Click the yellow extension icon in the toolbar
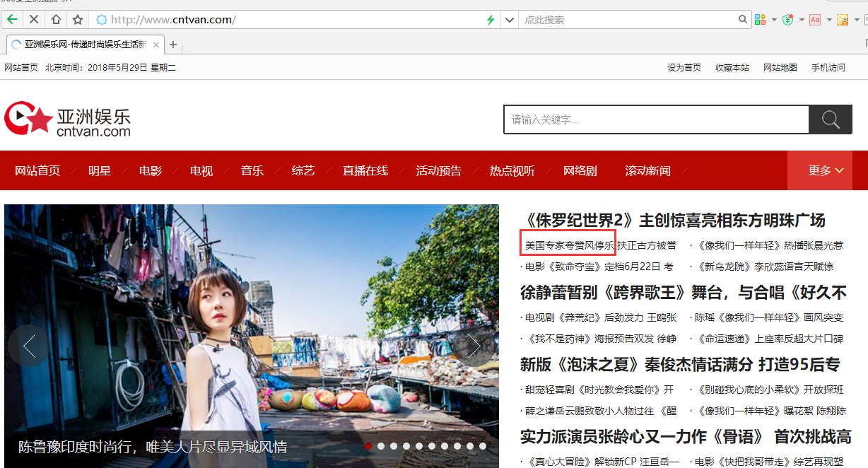This screenshot has width=868, height=468. [x=842, y=20]
